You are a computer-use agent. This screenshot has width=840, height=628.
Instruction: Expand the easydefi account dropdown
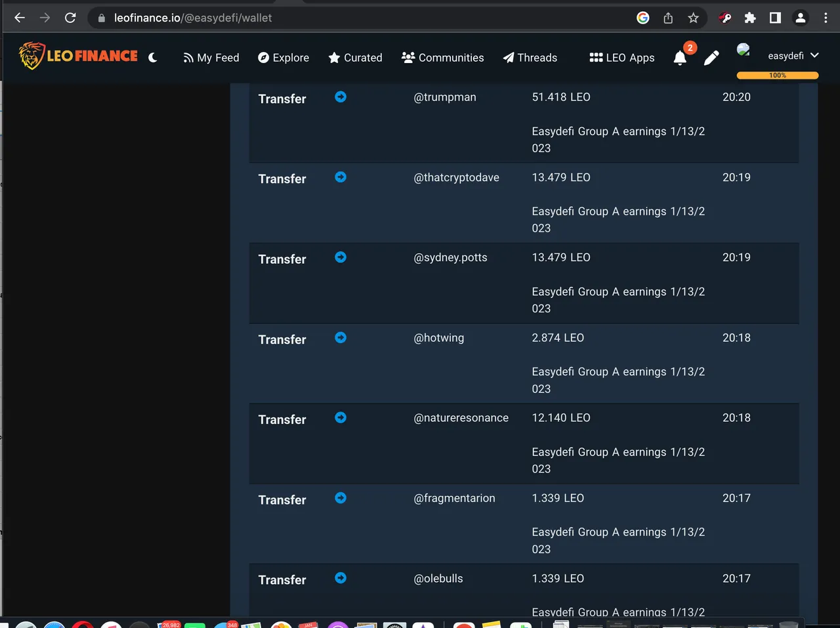point(793,56)
